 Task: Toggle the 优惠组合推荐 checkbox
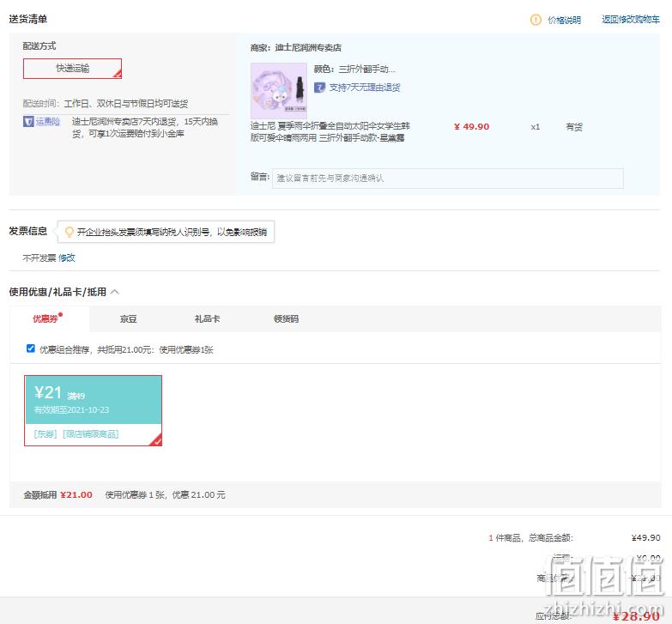[x=30, y=348]
